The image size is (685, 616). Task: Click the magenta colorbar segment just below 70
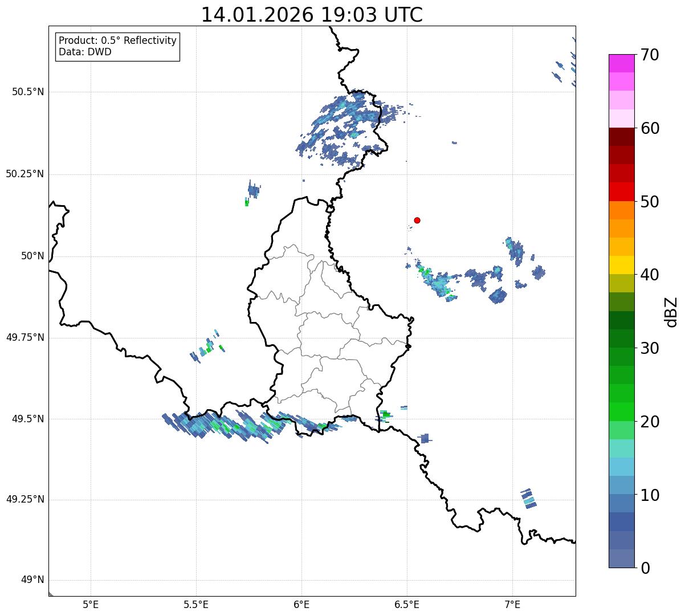coord(621,63)
